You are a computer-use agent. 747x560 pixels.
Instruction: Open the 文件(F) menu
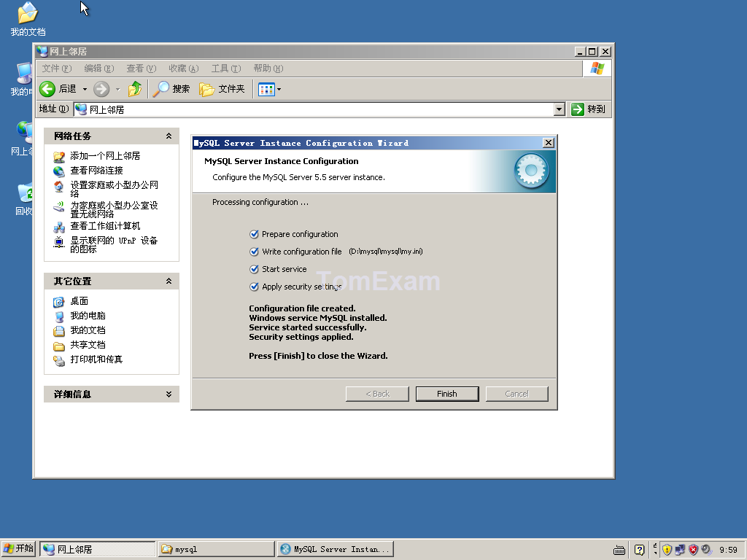pyautogui.click(x=57, y=69)
